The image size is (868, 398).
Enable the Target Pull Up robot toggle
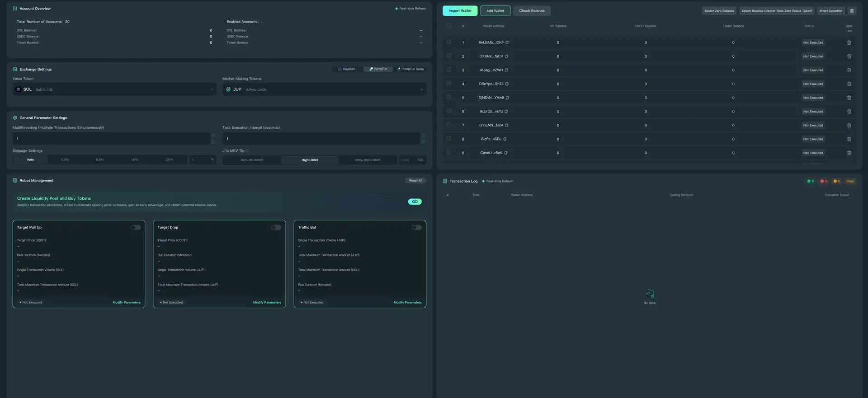point(136,228)
